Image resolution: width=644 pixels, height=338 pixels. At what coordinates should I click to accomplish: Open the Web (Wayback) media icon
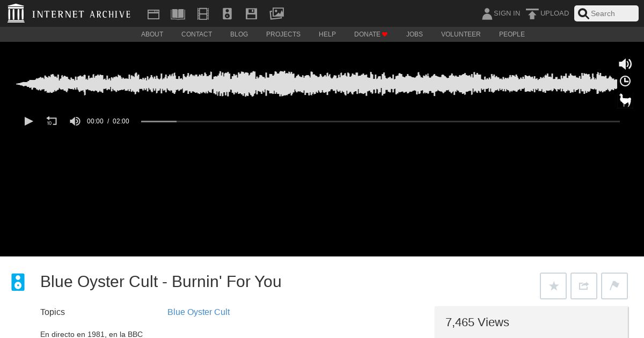(153, 14)
